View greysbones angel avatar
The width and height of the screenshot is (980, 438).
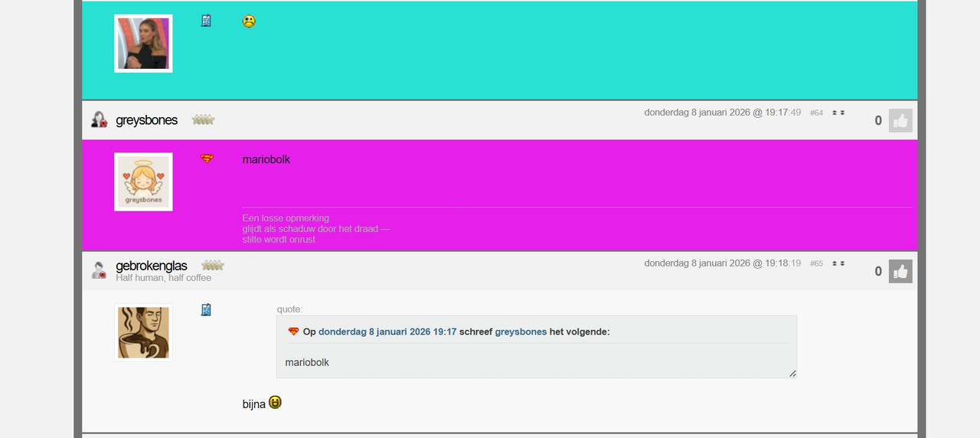(143, 181)
